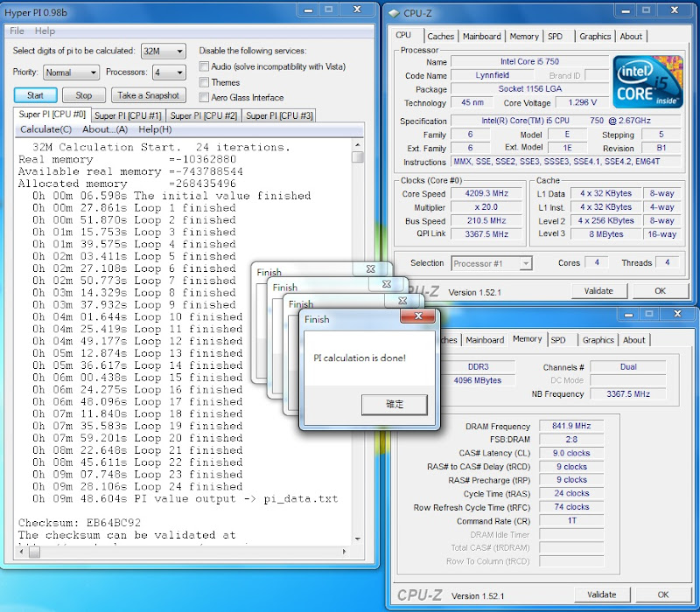Click the log vertical scrollbar up arrow

(358, 145)
